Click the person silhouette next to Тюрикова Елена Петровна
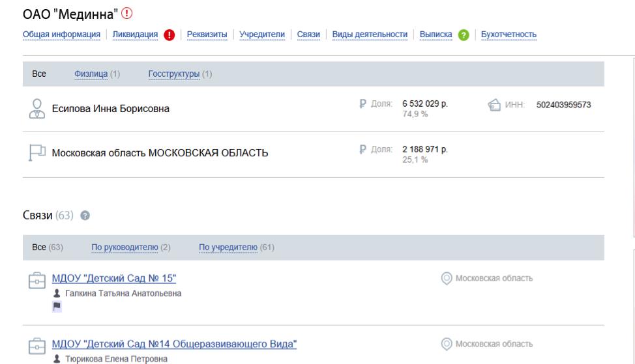The image size is (635, 364). pyautogui.click(x=57, y=359)
